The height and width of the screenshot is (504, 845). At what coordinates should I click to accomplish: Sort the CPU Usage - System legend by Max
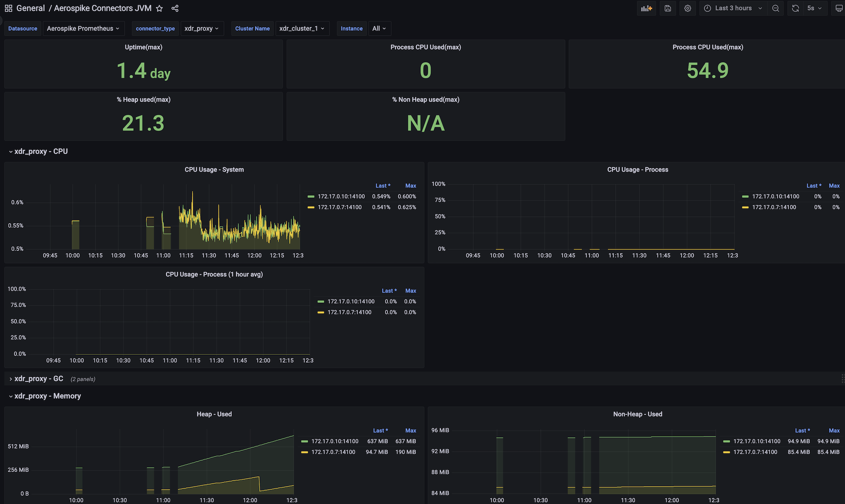click(410, 186)
